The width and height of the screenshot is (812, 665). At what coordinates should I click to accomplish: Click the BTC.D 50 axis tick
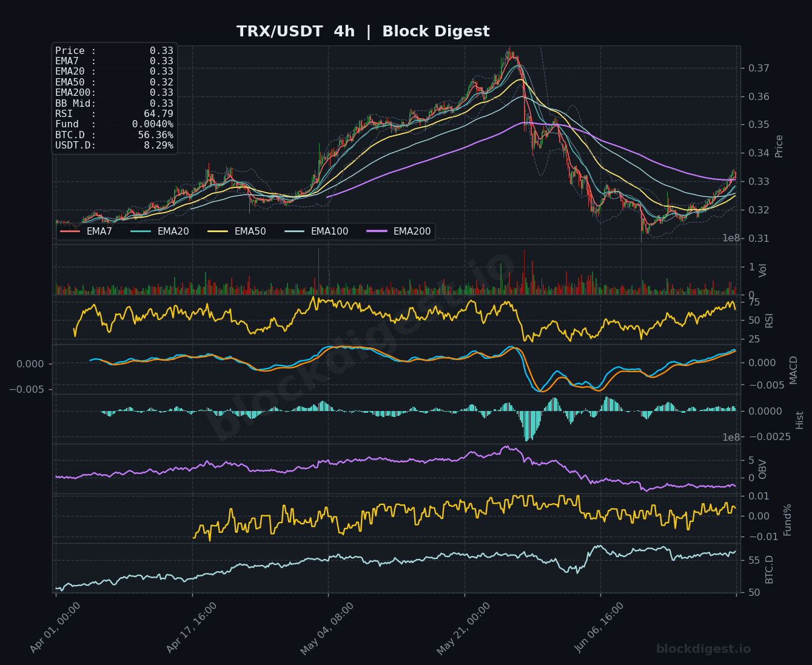tap(754, 593)
